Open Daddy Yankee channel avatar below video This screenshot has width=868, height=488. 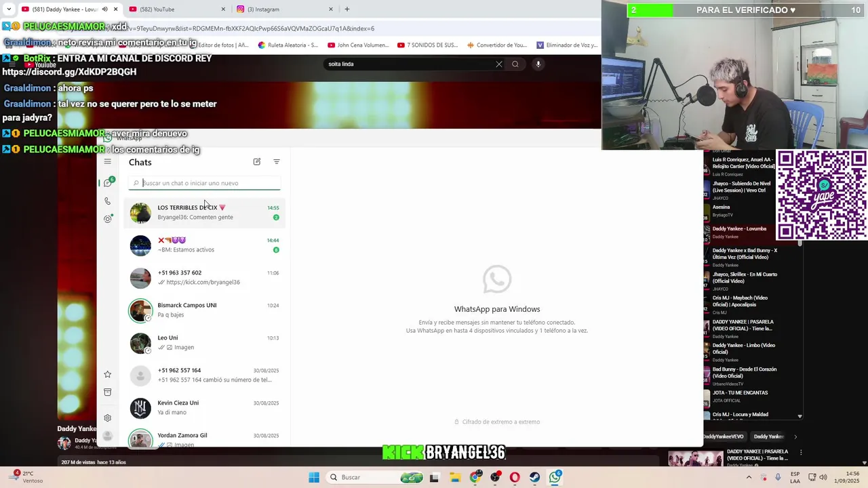[64, 443]
